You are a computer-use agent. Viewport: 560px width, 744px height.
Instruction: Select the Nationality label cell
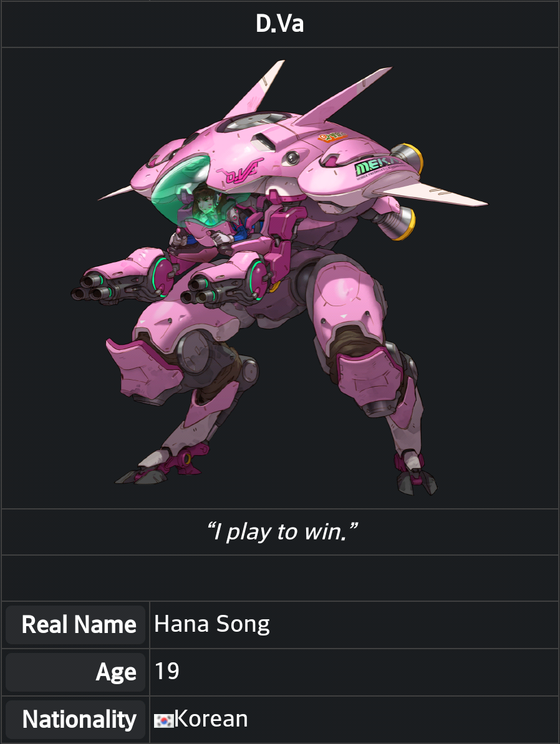coord(75,719)
